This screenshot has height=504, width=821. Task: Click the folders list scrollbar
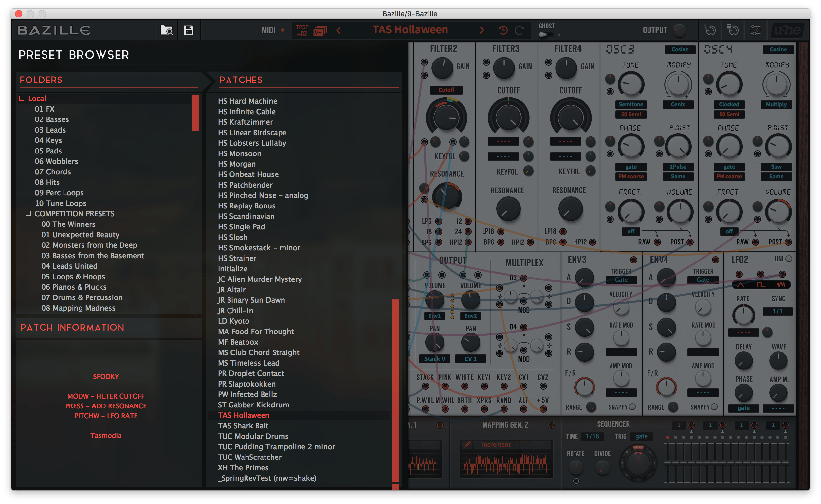196,113
